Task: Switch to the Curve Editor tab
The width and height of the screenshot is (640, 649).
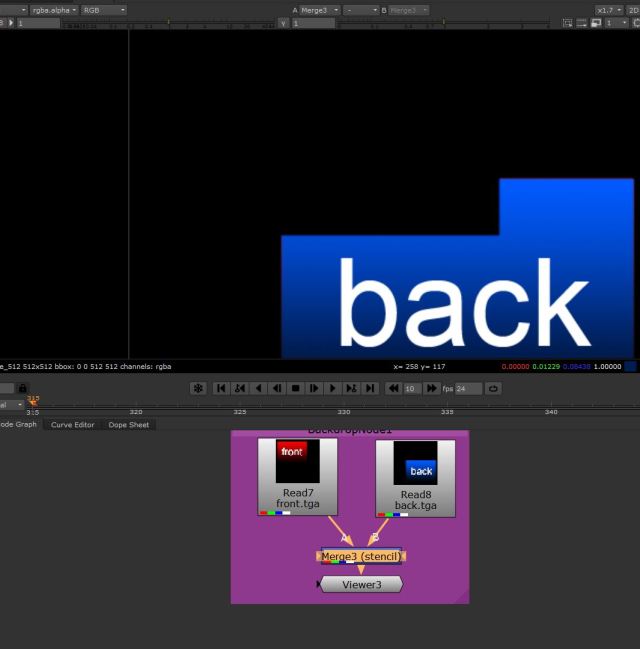Action: tap(73, 425)
